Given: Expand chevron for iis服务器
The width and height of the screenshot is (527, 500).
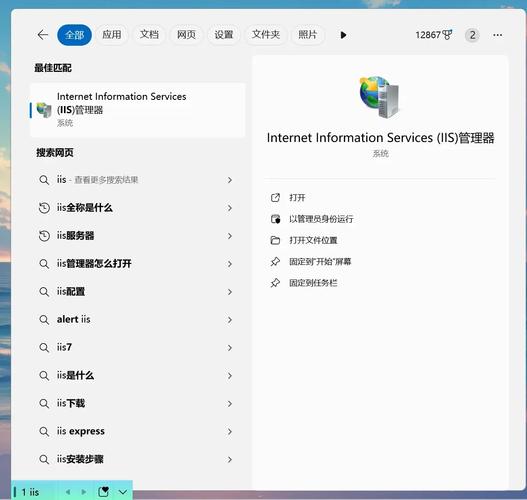Looking at the screenshot, I should [x=230, y=236].
